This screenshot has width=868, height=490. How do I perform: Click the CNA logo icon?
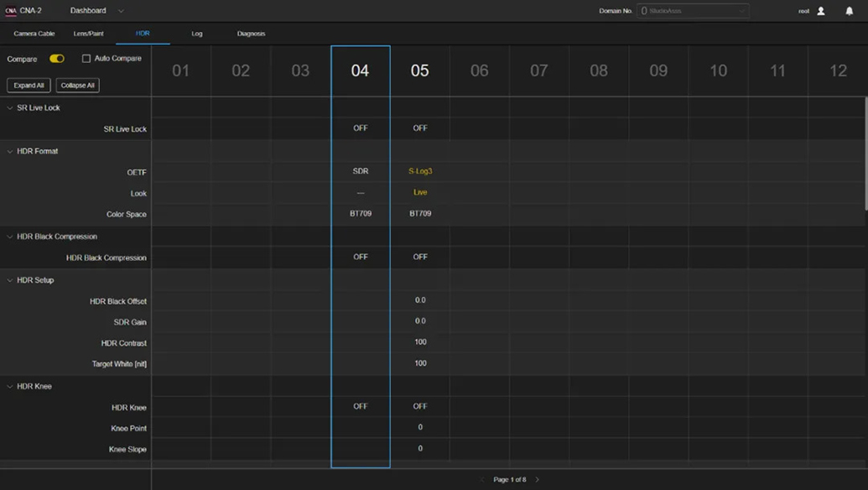[x=11, y=11]
